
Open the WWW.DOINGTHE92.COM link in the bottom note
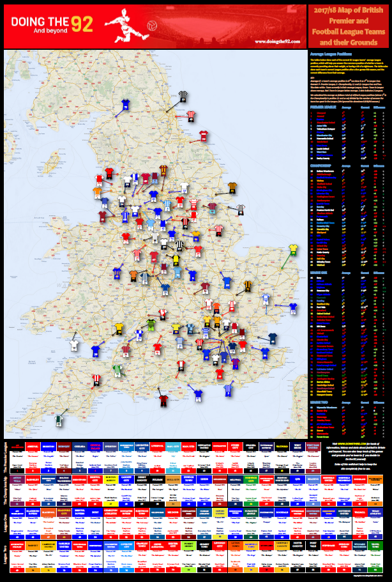click(352, 443)
